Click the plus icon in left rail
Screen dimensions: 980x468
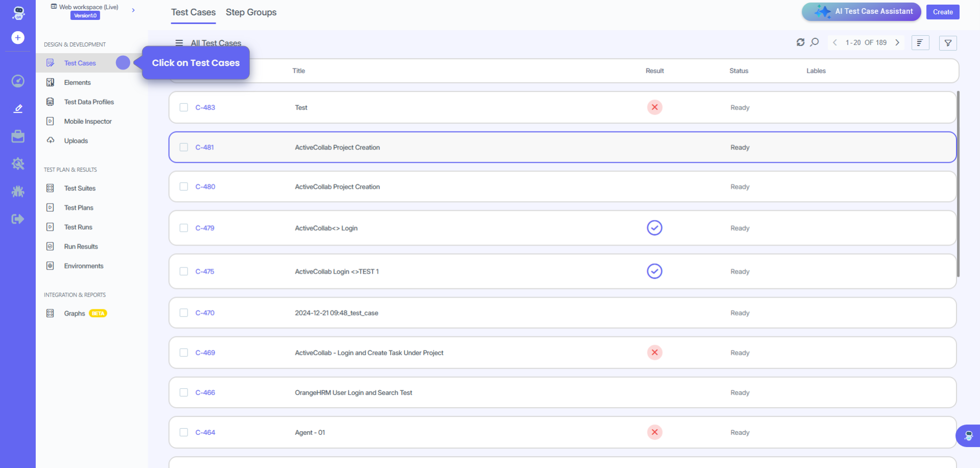click(18, 38)
